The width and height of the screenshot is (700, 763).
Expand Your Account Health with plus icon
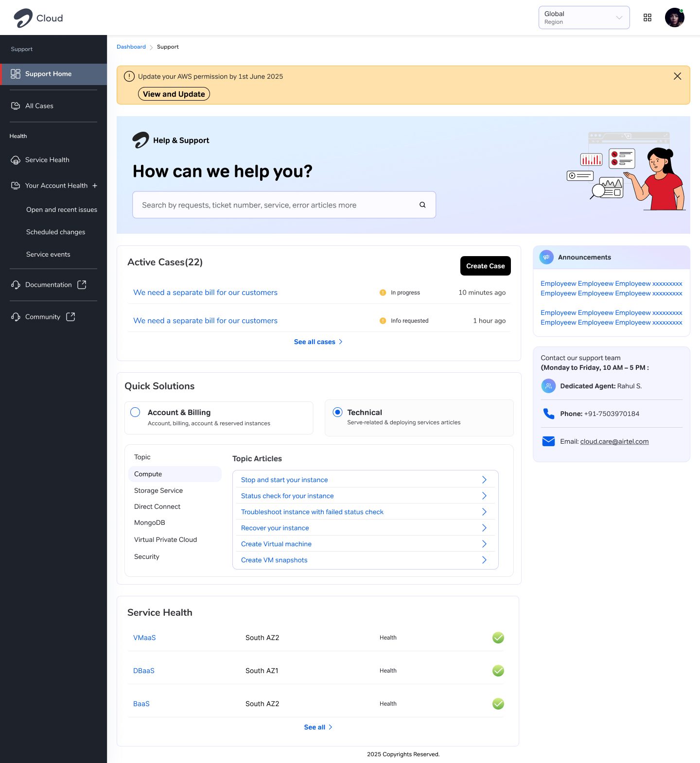(95, 186)
